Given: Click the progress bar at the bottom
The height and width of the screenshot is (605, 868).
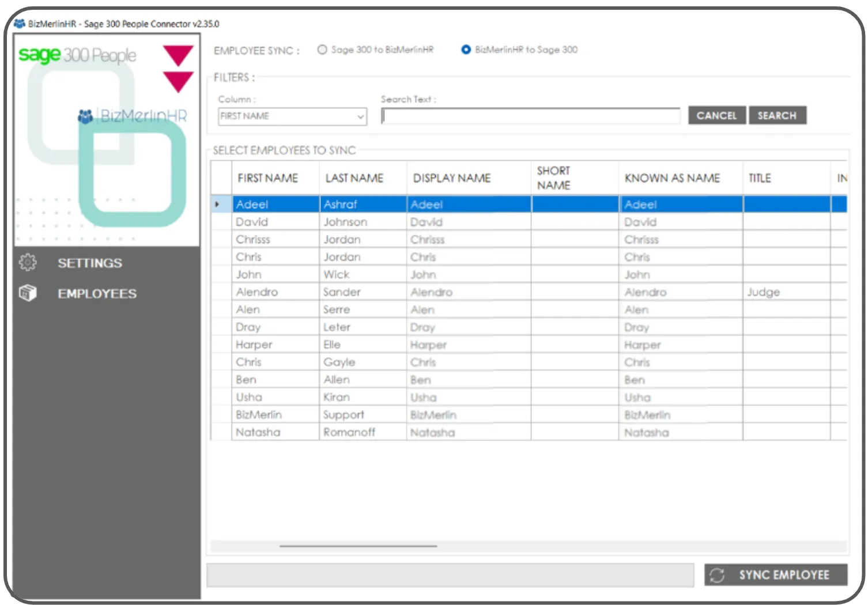Looking at the screenshot, I should coord(450,575).
